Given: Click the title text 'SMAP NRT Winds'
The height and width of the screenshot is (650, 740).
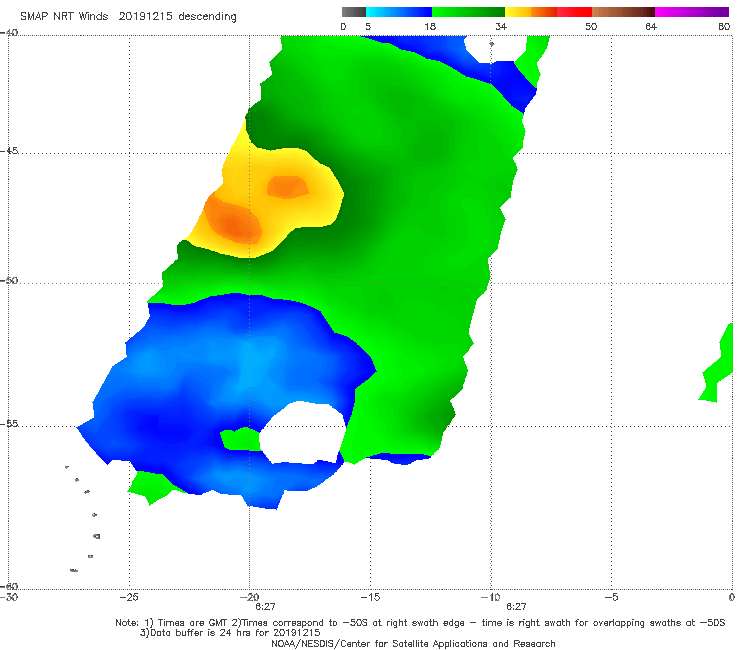Looking at the screenshot, I should tap(64, 17).
